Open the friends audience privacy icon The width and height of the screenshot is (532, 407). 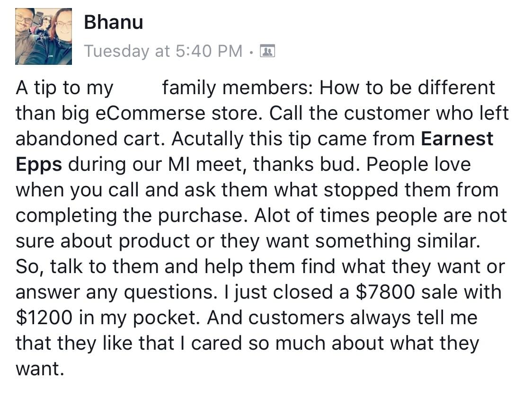268,51
